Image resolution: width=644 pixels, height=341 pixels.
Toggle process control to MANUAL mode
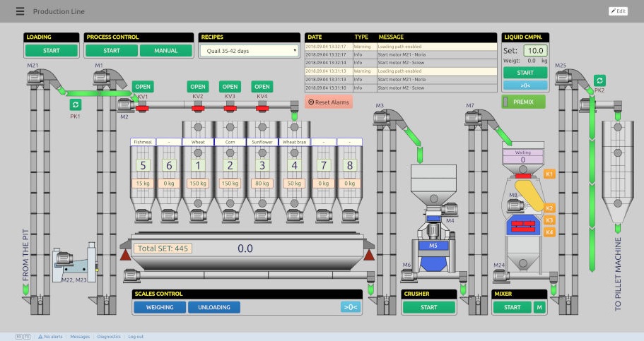coord(166,50)
